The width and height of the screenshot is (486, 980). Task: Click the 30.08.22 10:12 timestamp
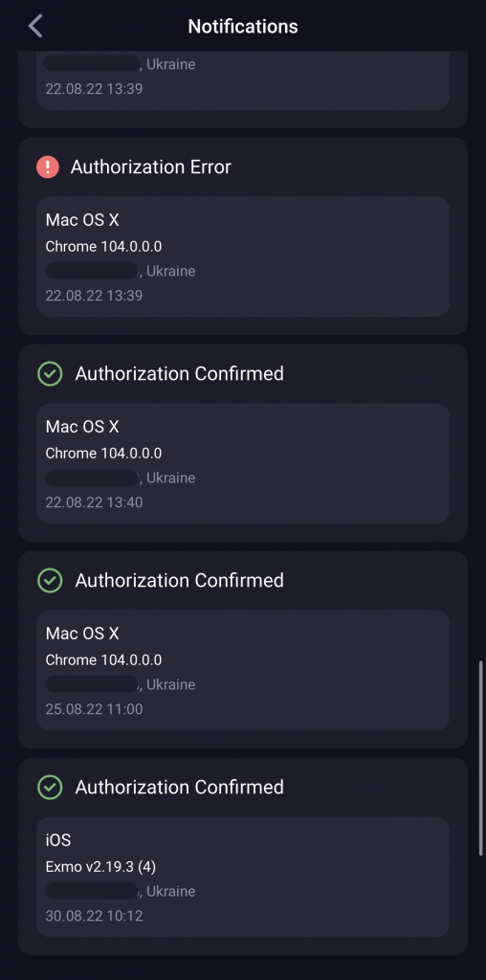point(95,916)
